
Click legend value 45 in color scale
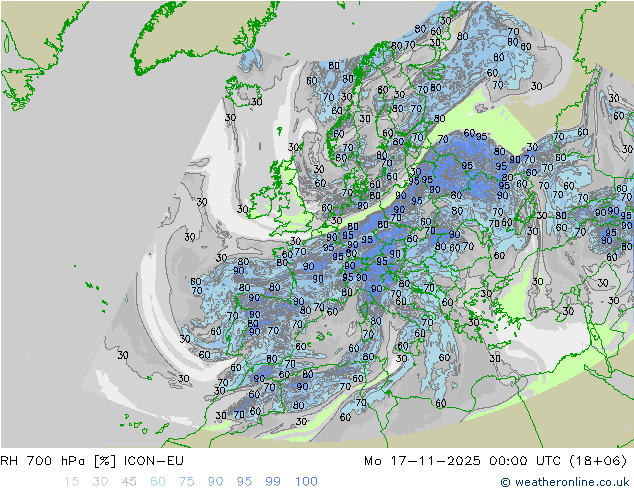(129, 482)
